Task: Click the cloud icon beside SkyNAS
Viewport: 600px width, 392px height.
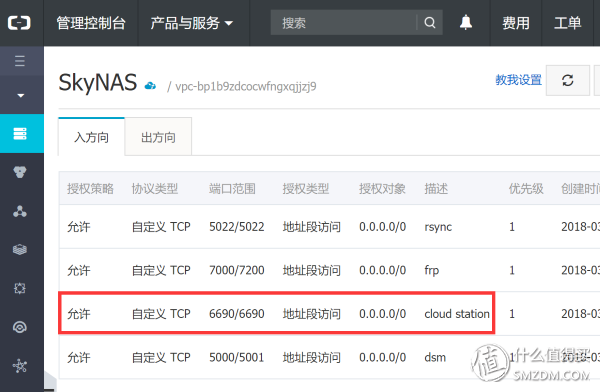Action: click(150, 85)
